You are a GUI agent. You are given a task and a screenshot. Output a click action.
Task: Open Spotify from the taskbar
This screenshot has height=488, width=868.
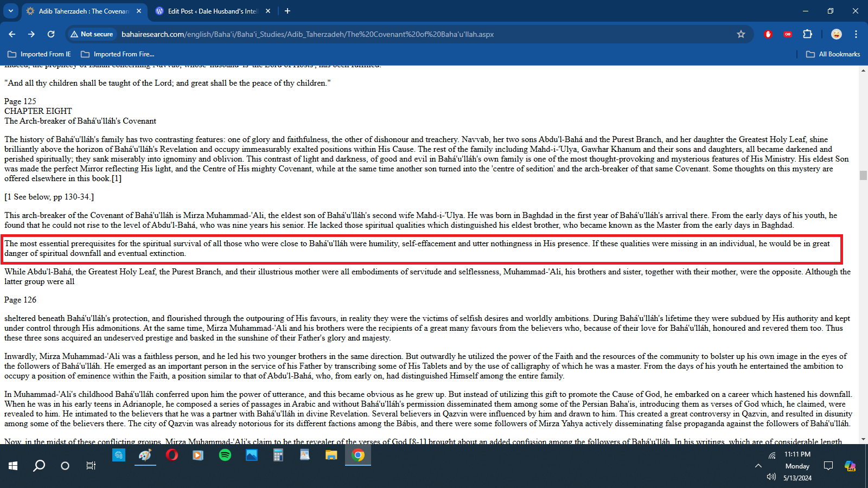225,455
